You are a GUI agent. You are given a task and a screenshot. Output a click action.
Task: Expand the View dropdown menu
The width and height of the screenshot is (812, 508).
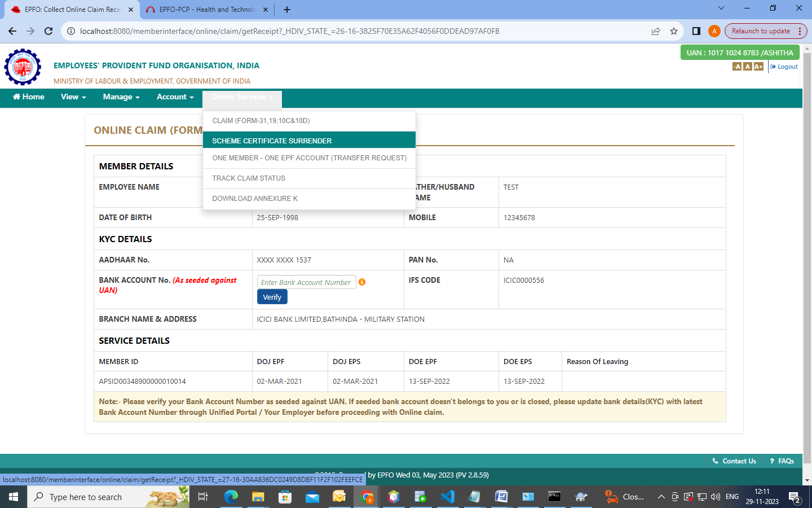point(73,97)
